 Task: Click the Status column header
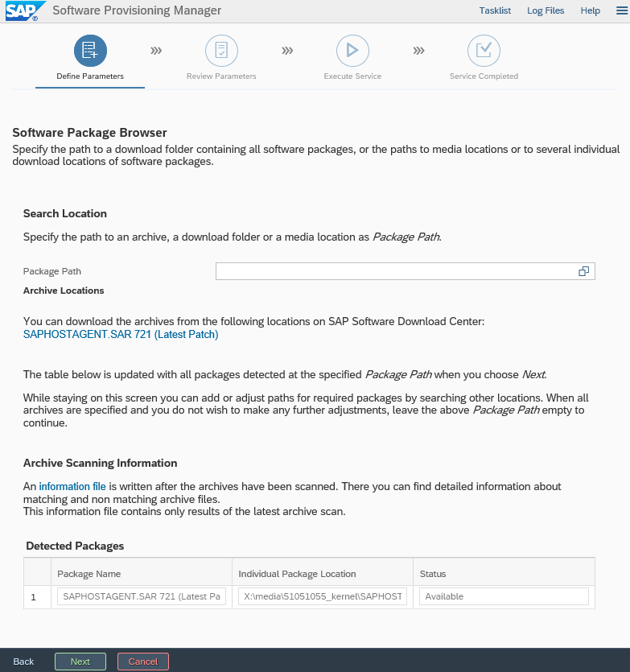[433, 574]
